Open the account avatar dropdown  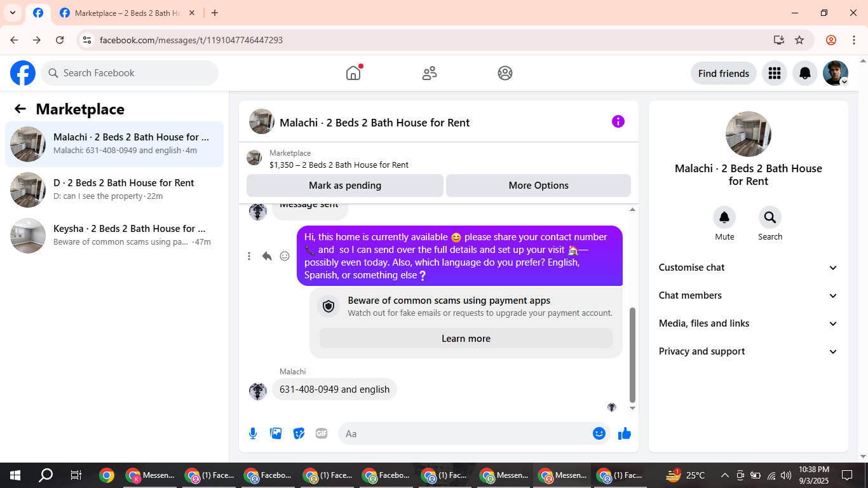[836, 73]
